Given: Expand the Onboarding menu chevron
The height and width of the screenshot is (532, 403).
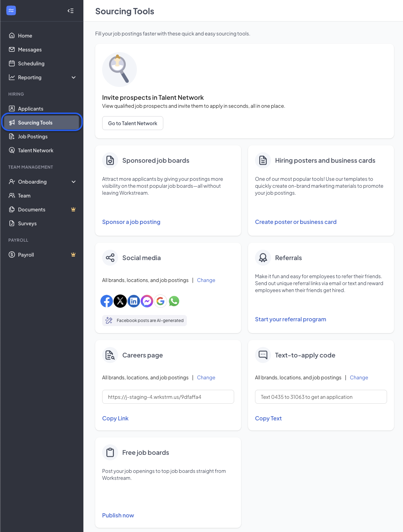Looking at the screenshot, I should point(74,182).
